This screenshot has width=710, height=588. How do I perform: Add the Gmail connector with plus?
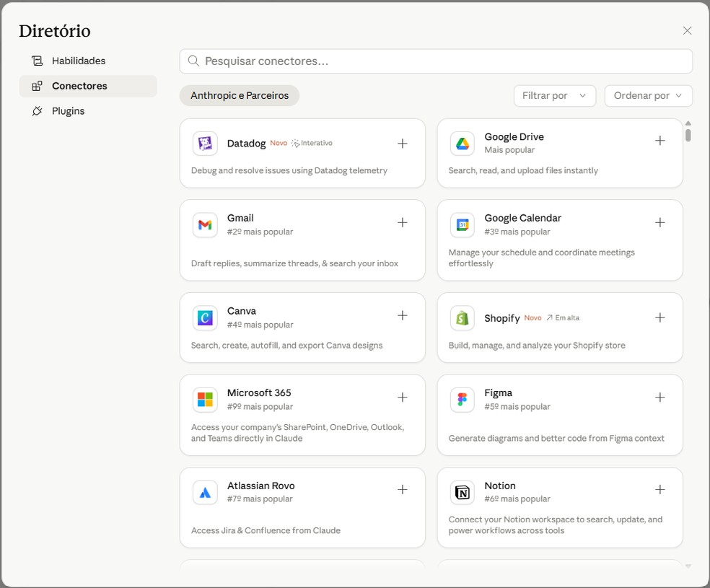click(x=403, y=222)
